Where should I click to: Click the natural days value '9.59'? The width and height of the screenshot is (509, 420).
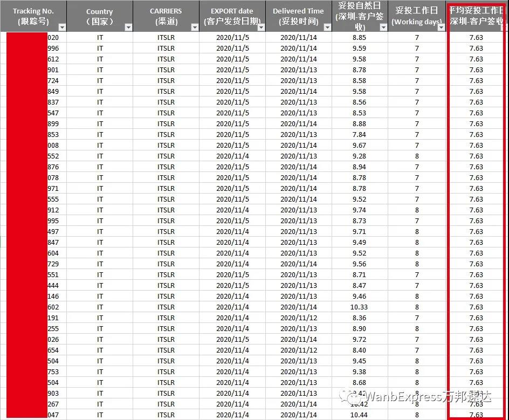coord(359,49)
